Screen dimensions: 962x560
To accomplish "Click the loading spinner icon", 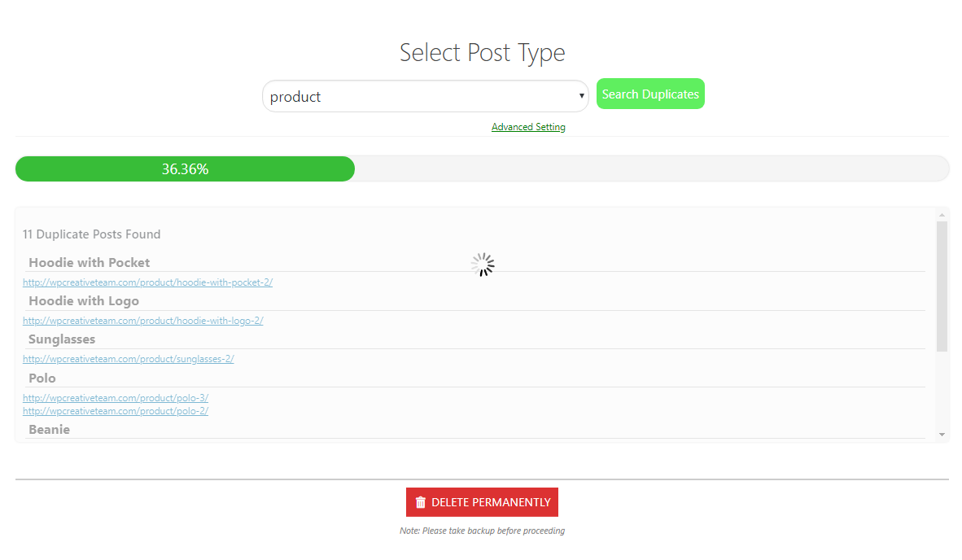I will pyautogui.click(x=483, y=265).
